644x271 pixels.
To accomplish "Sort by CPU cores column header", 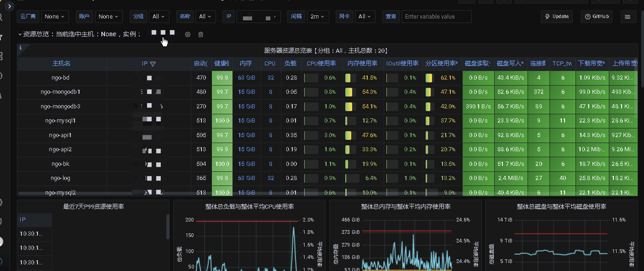I will (270, 64).
